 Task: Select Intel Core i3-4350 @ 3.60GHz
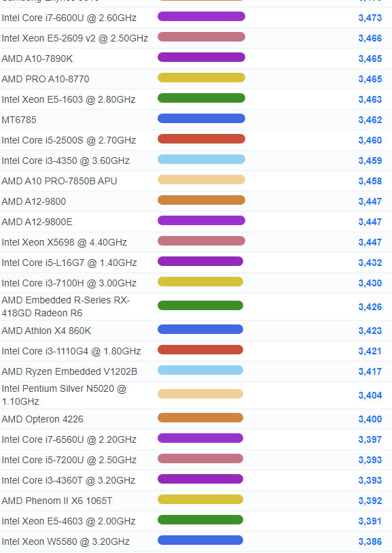(65, 161)
